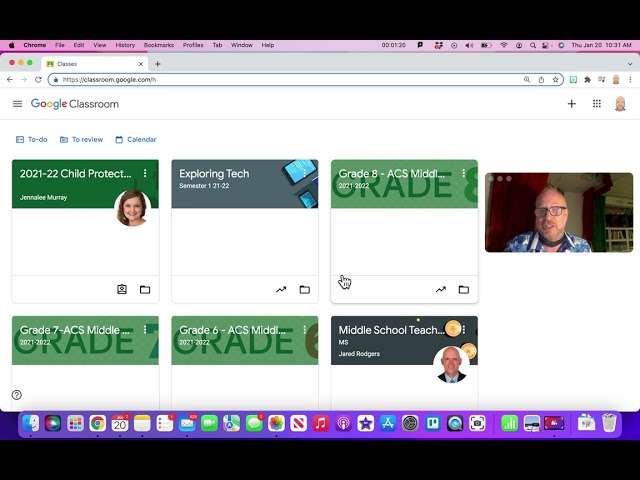The height and width of the screenshot is (480, 640).
Task: Open the Chrome extensions puzzle icon
Action: 587,80
